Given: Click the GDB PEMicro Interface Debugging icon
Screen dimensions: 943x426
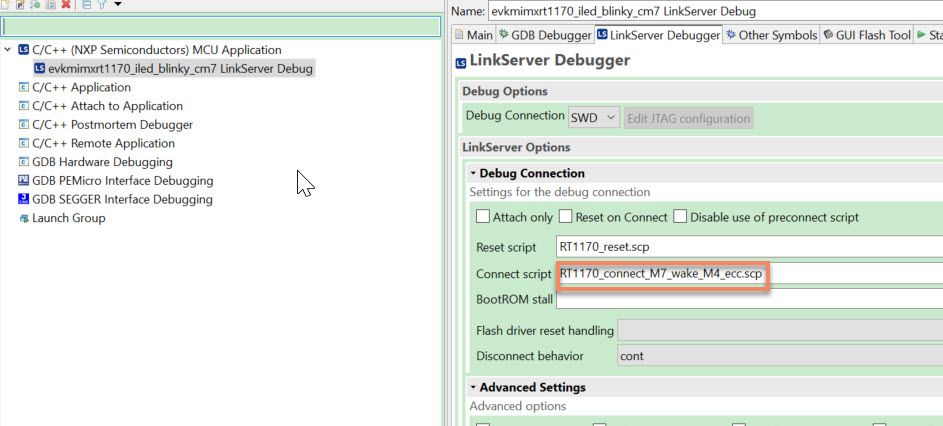Looking at the screenshot, I should pyautogui.click(x=24, y=181).
